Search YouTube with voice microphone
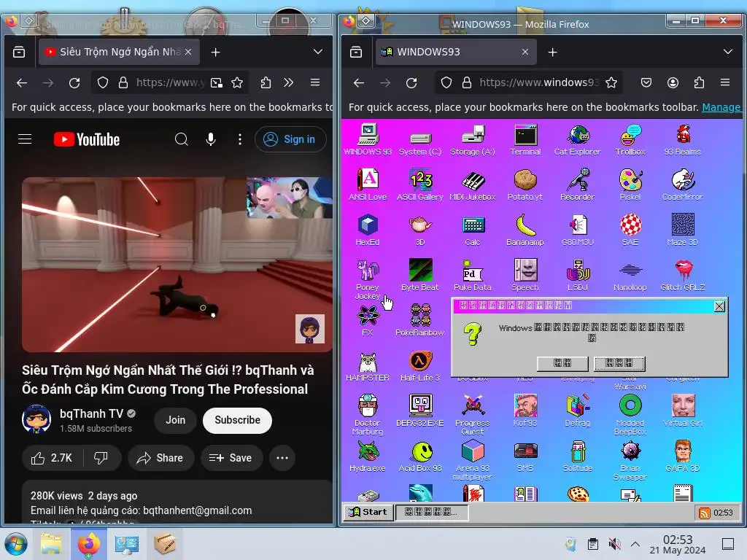This screenshot has width=747, height=560. [x=211, y=139]
